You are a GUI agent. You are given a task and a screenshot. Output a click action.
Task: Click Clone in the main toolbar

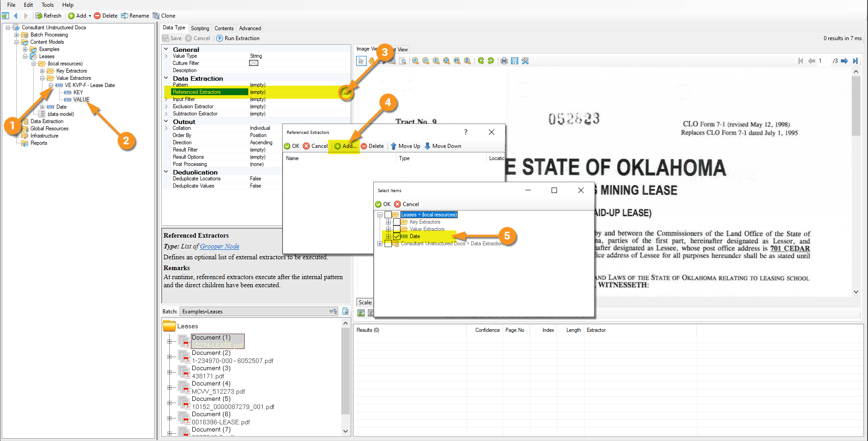point(164,16)
